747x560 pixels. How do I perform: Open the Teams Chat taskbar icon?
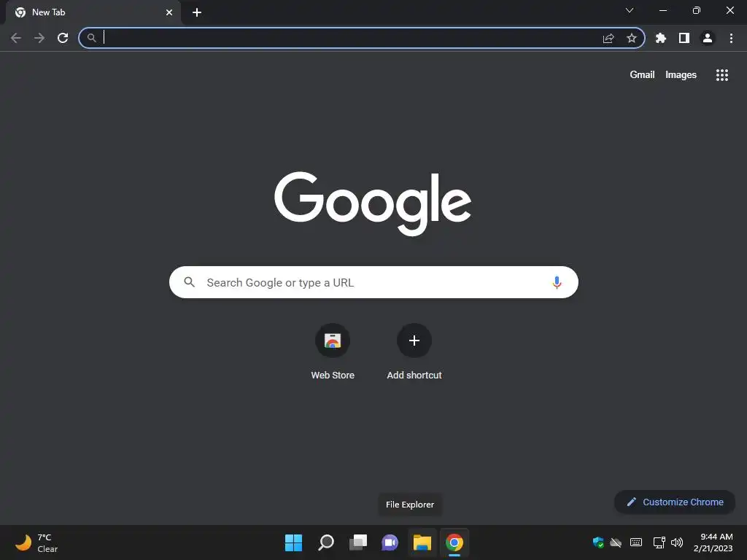[x=390, y=542]
